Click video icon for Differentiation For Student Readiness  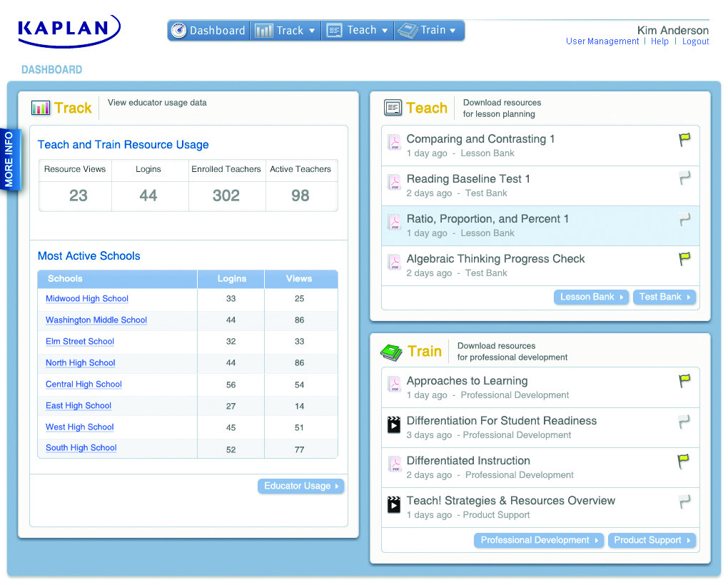(x=394, y=424)
